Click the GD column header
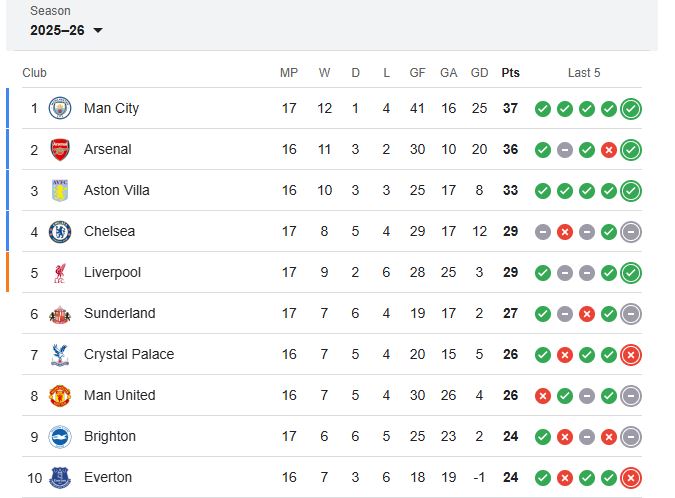This screenshot has height=498, width=675. (x=479, y=73)
